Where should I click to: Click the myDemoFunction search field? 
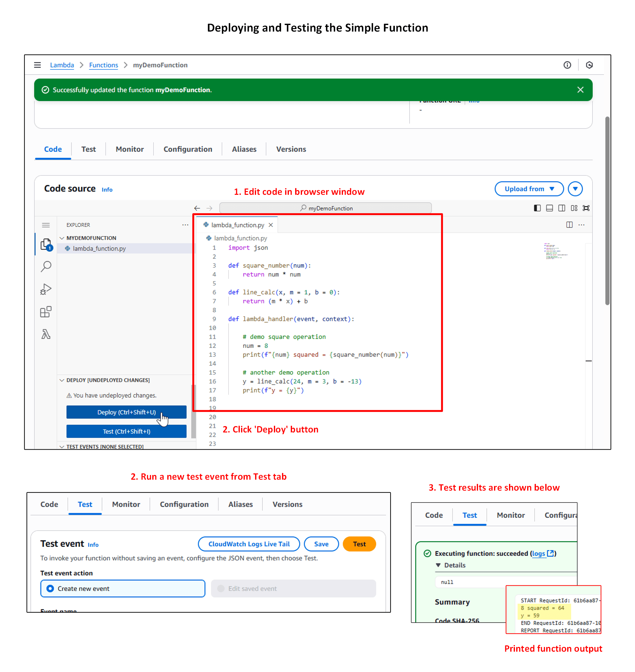(x=325, y=208)
